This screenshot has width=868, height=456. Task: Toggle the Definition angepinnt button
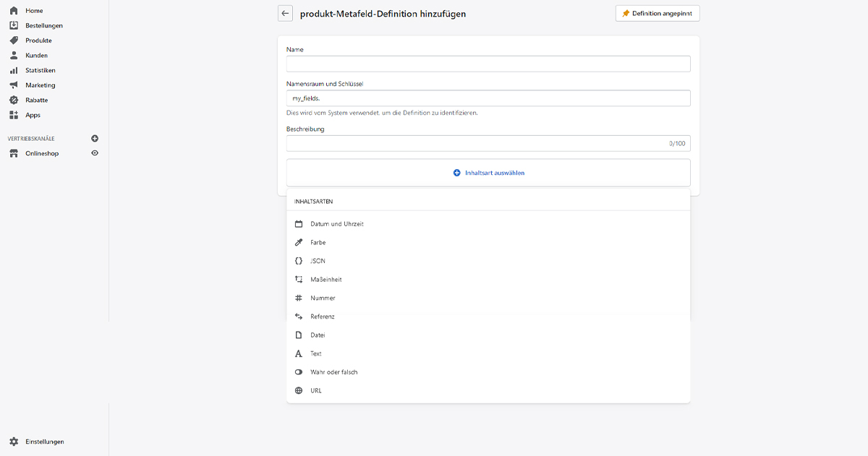[x=658, y=14]
